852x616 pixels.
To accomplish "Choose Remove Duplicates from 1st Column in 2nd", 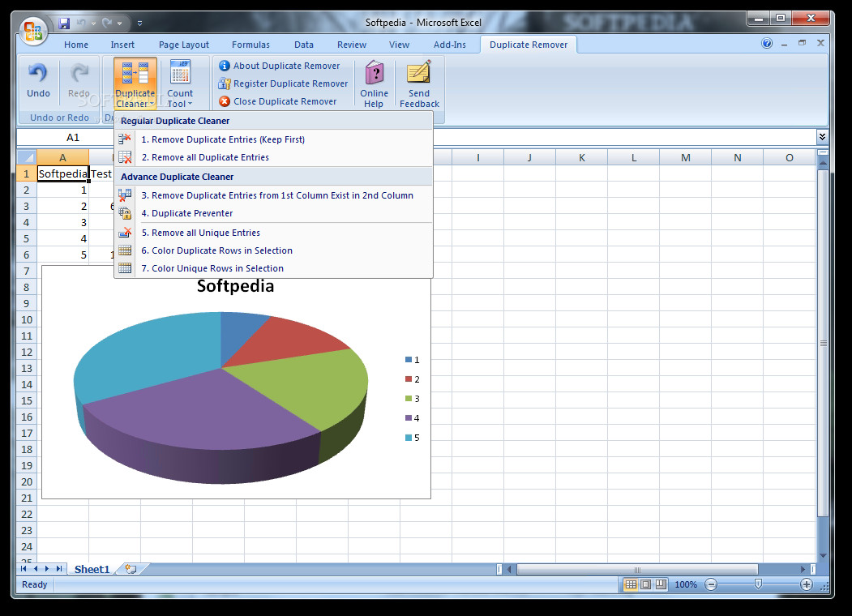I will [273, 195].
